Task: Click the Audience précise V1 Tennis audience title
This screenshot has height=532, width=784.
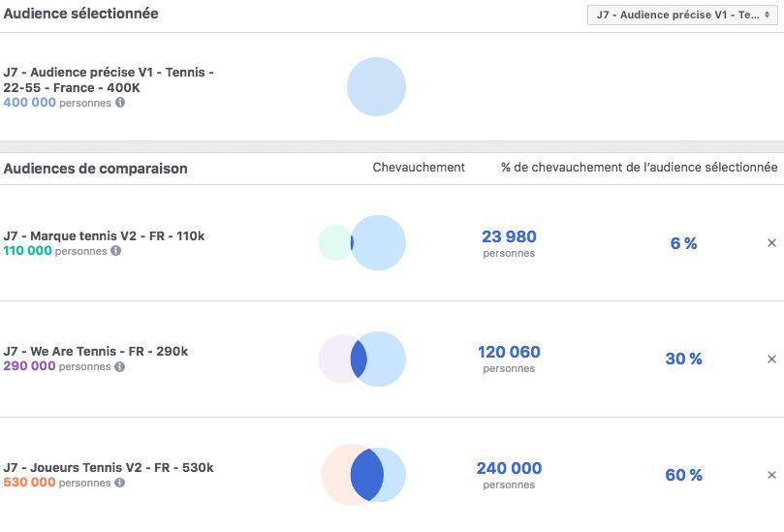Action: [x=109, y=79]
